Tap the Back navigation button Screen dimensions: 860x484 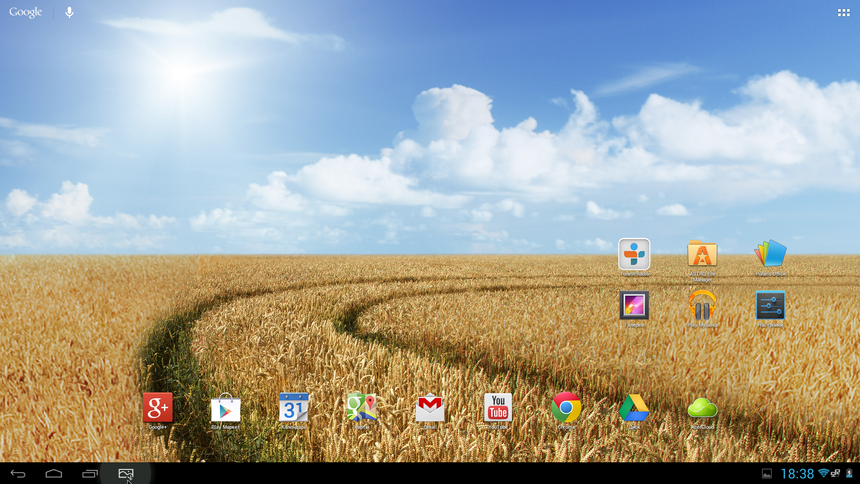pyautogui.click(x=18, y=474)
